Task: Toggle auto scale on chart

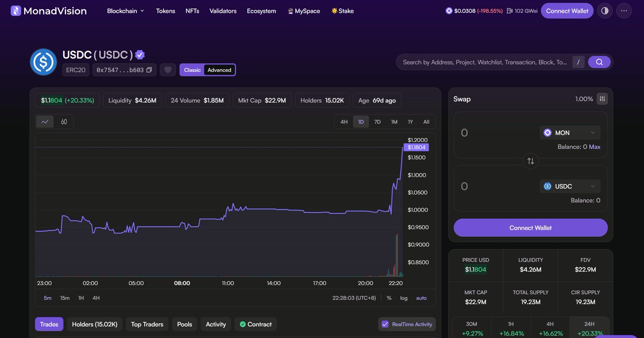Action: [x=421, y=298]
